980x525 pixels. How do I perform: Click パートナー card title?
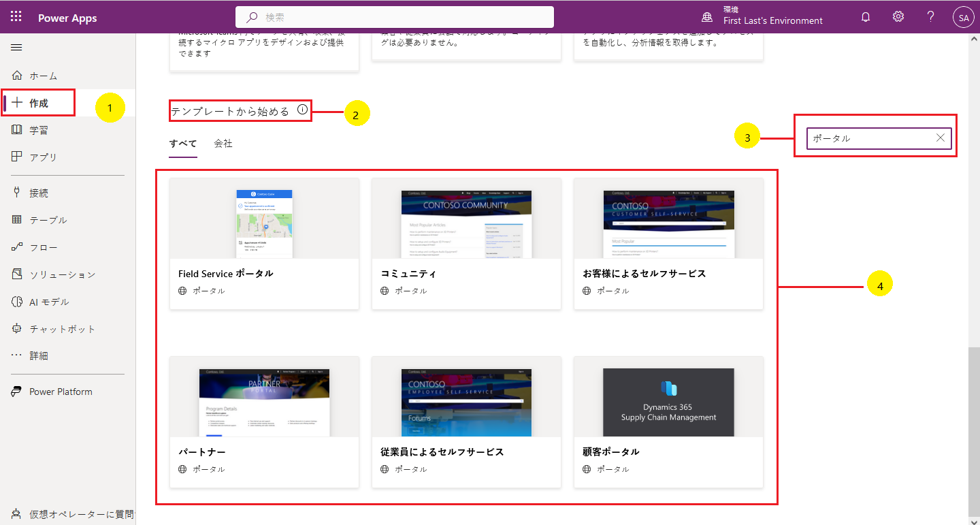(202, 452)
